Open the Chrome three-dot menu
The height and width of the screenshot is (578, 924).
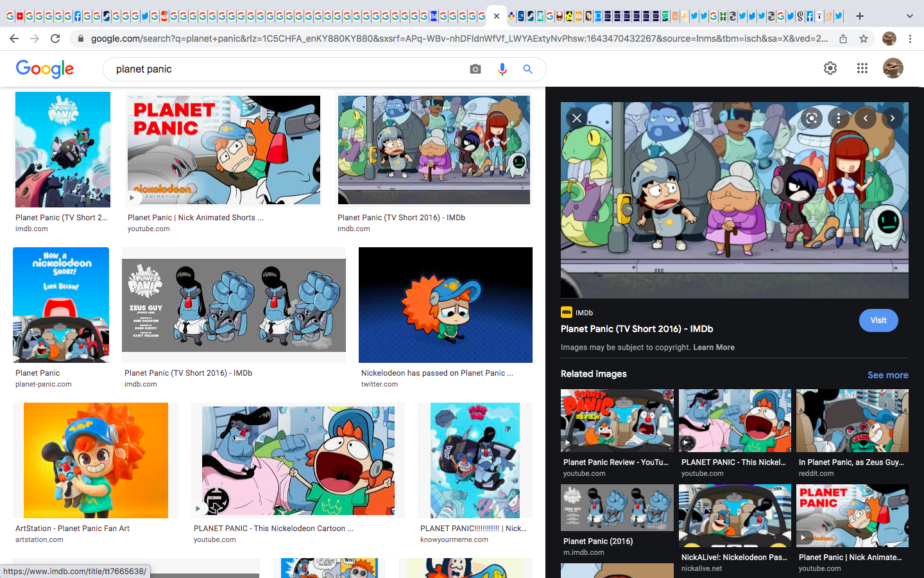pos(910,39)
